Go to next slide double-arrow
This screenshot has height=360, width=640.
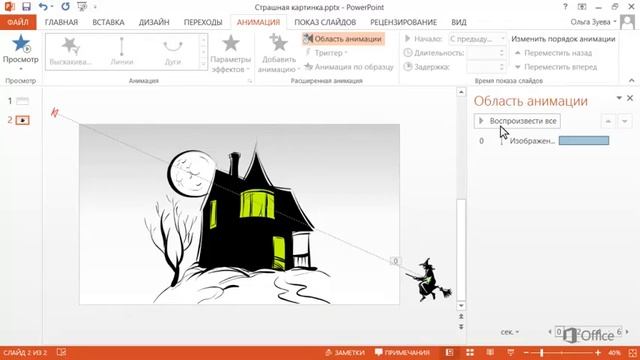tap(461, 327)
